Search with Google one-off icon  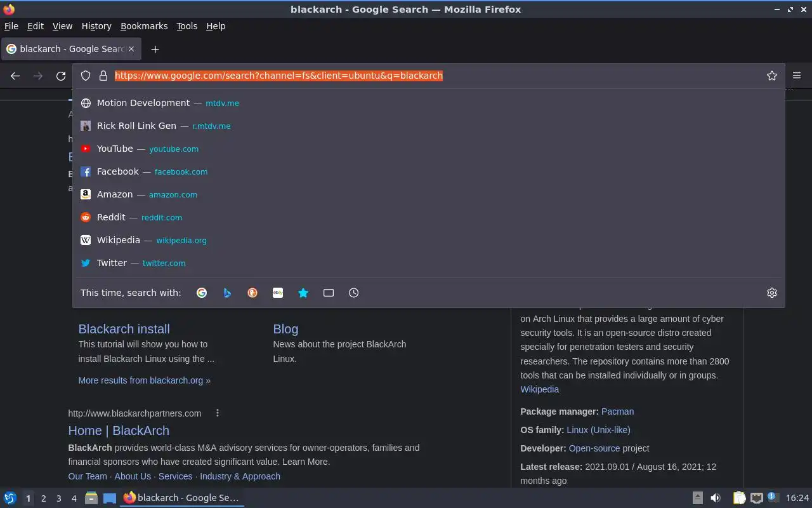(202, 293)
